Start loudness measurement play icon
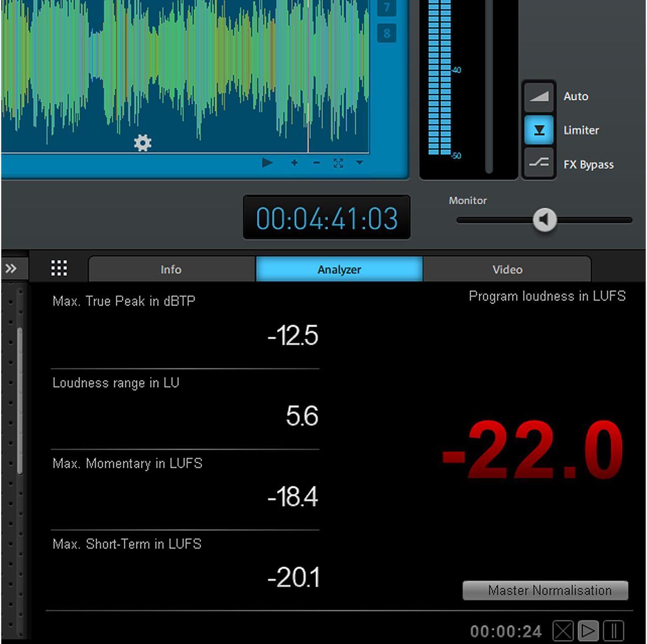Viewport: 647px width, 644px height. (x=588, y=631)
